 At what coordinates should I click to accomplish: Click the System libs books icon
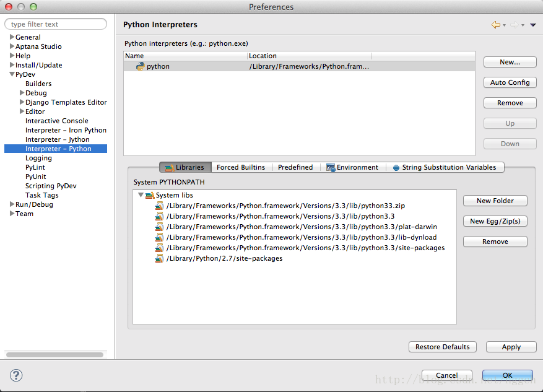[x=150, y=195]
